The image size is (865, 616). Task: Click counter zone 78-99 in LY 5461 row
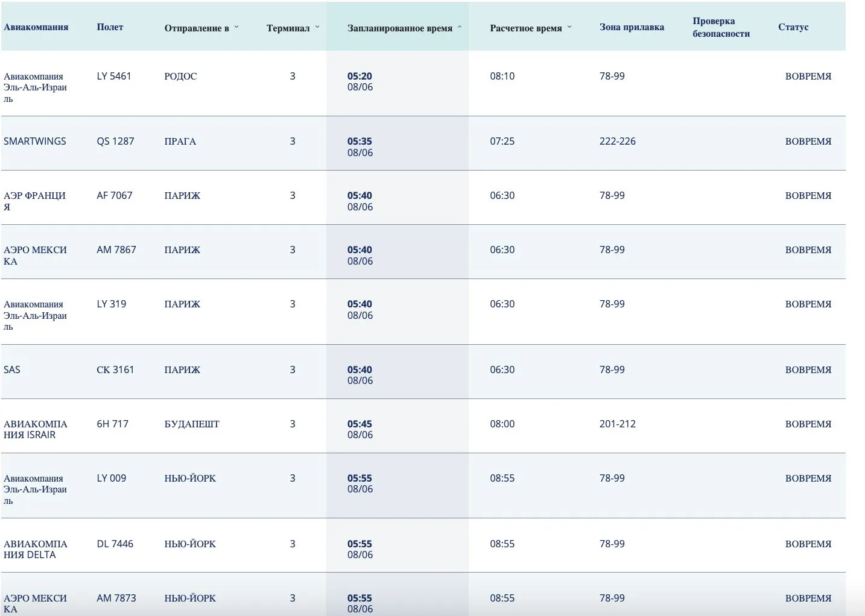612,76
